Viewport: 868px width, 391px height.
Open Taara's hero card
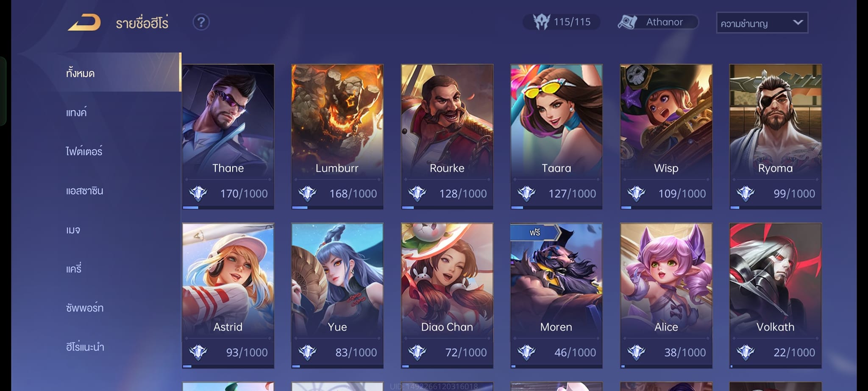coord(556,137)
